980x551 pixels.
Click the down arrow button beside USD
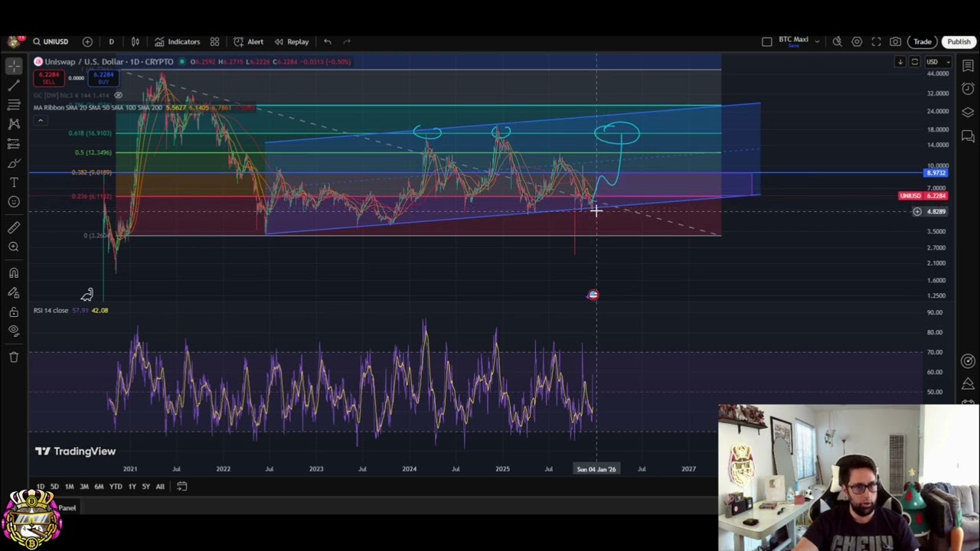(x=900, y=62)
